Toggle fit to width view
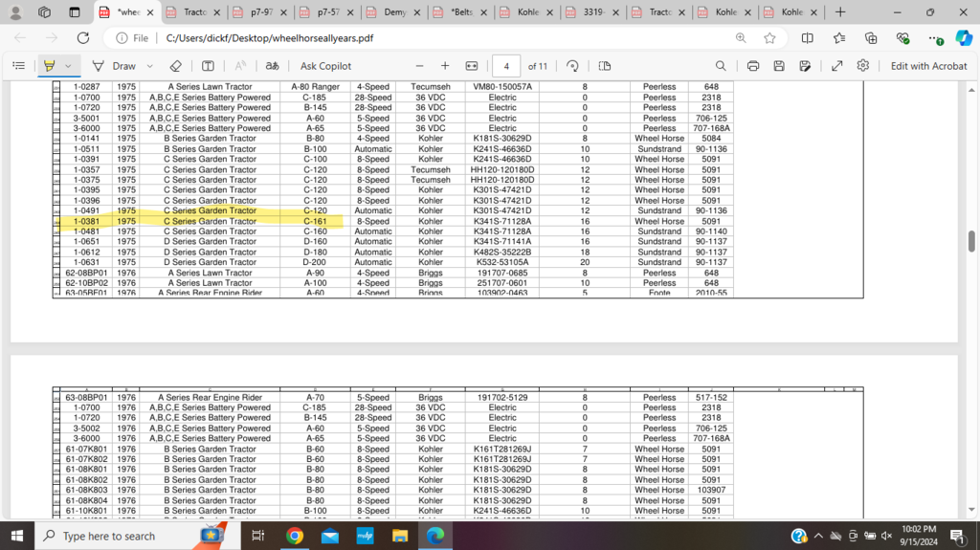The width and height of the screenshot is (980, 550). [x=471, y=66]
